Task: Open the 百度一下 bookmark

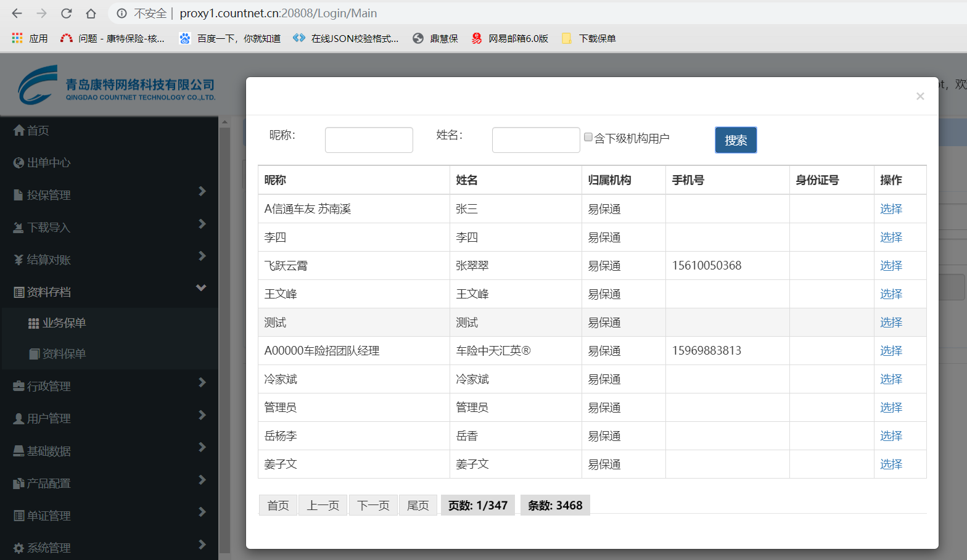Action: (x=229, y=38)
